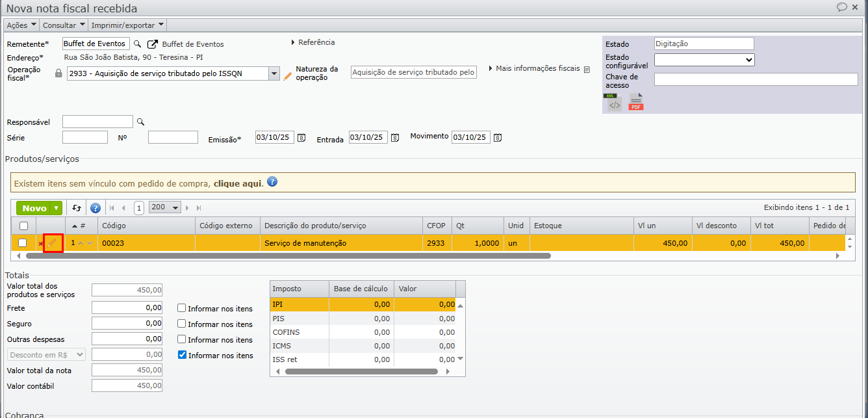Tick the checkbox on the Serviço de manutenção row

click(x=23, y=243)
